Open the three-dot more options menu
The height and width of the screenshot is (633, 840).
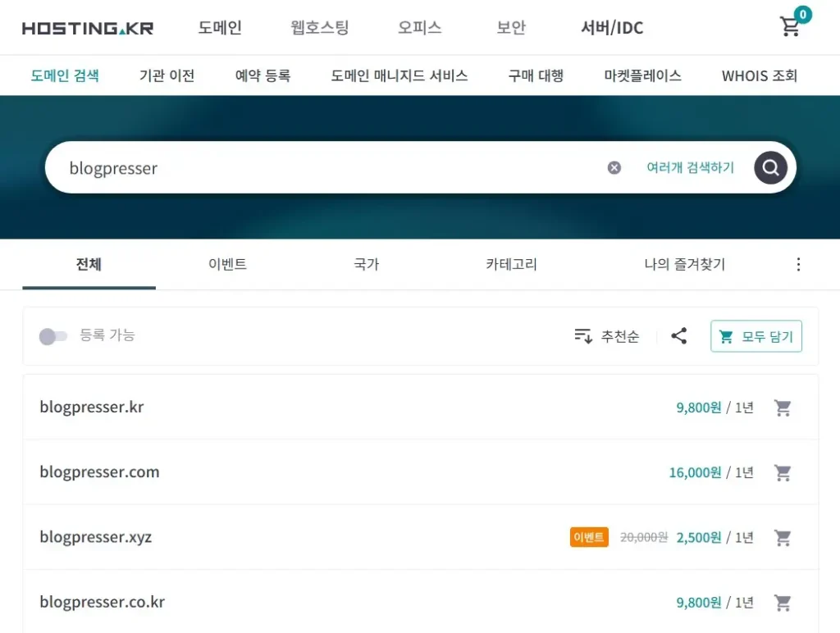pyautogui.click(x=798, y=265)
